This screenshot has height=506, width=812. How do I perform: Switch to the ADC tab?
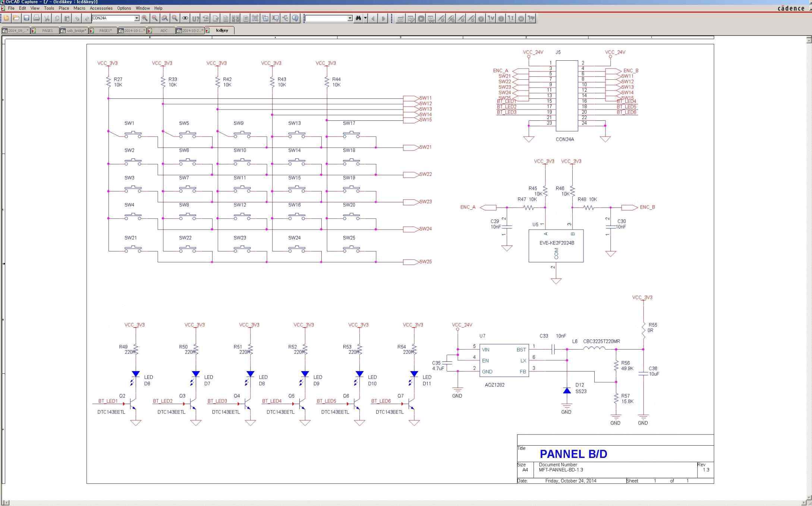coord(161,31)
